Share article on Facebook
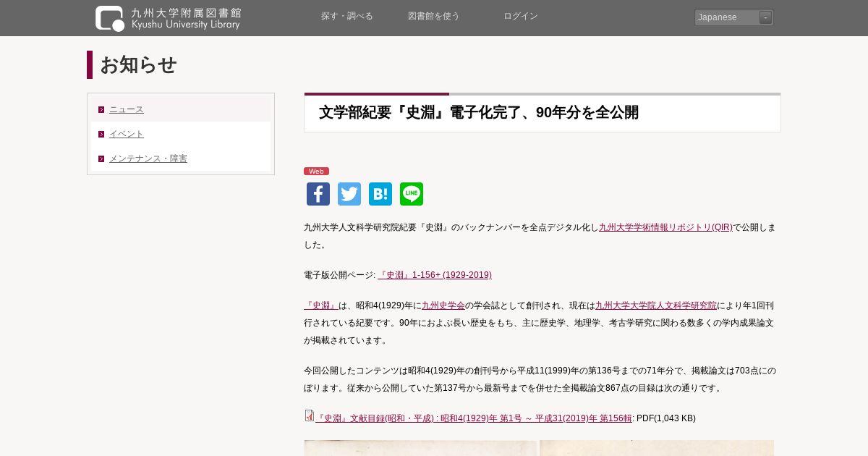The width and height of the screenshot is (868, 456). coord(318,194)
